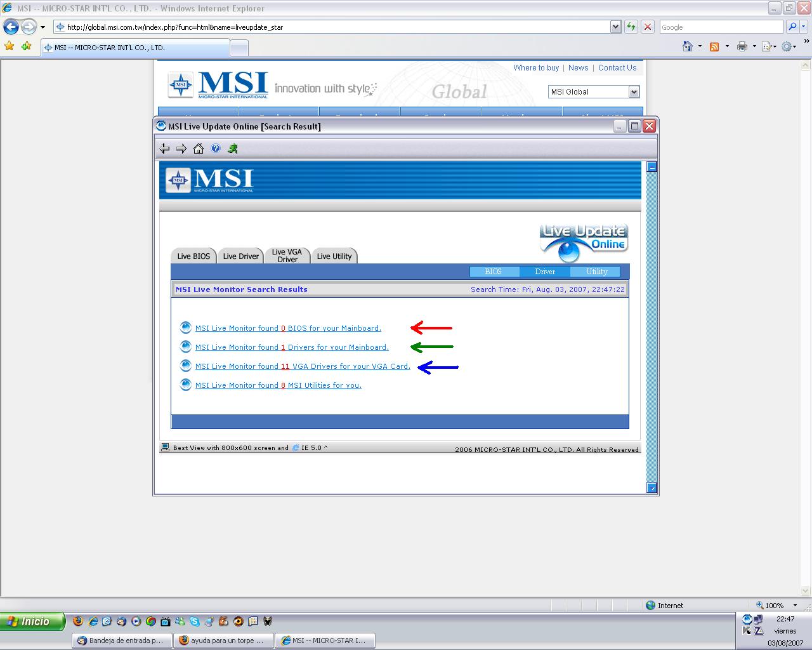Open Favorites Center star icon
812x650 pixels.
click(10, 46)
